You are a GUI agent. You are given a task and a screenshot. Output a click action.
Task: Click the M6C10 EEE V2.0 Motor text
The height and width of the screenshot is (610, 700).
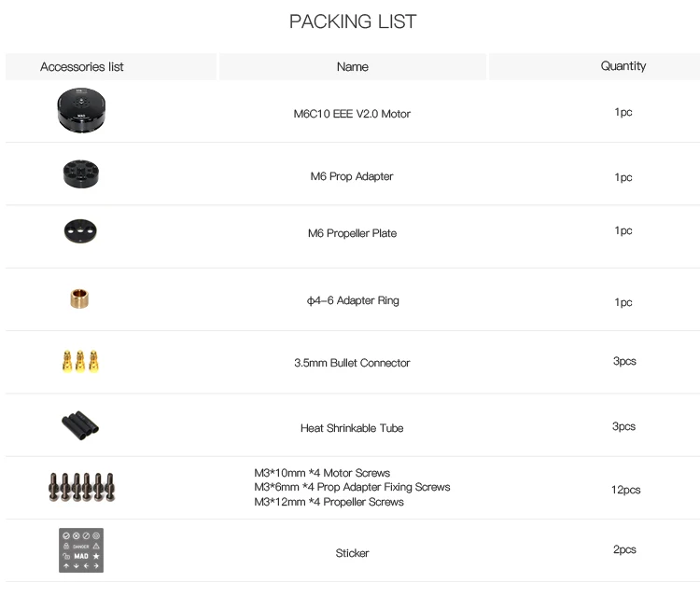point(352,114)
